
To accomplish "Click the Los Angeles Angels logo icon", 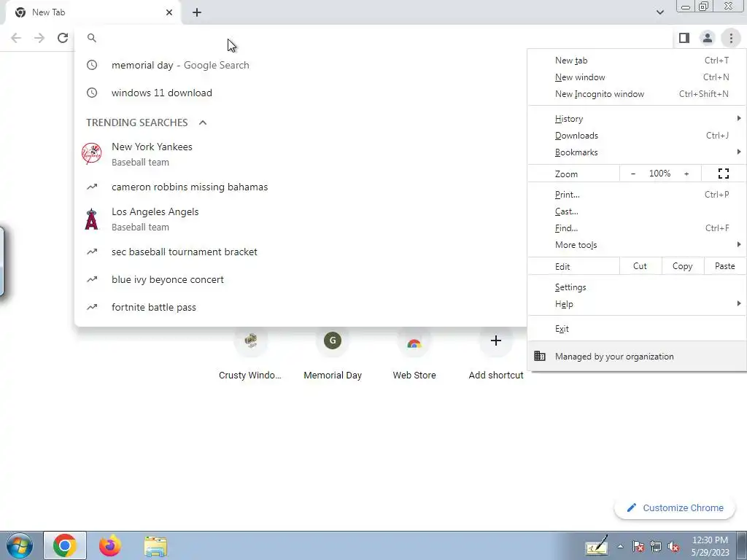I will pos(91,219).
